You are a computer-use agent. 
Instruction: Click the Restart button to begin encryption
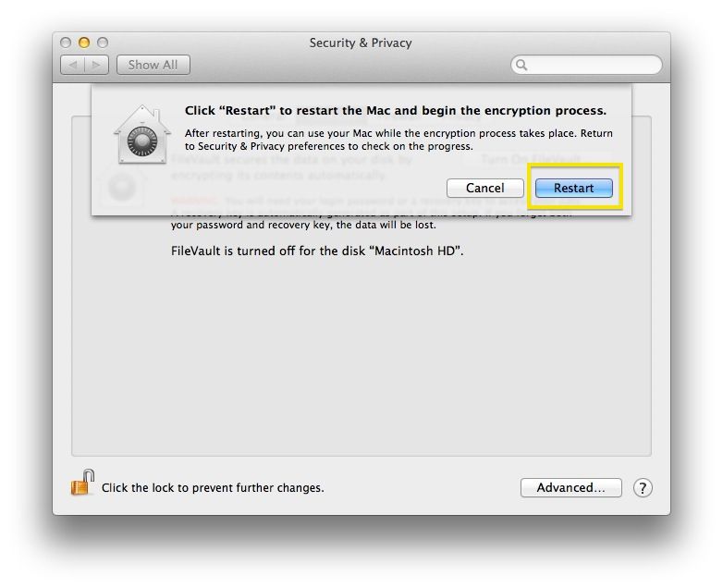[573, 189]
